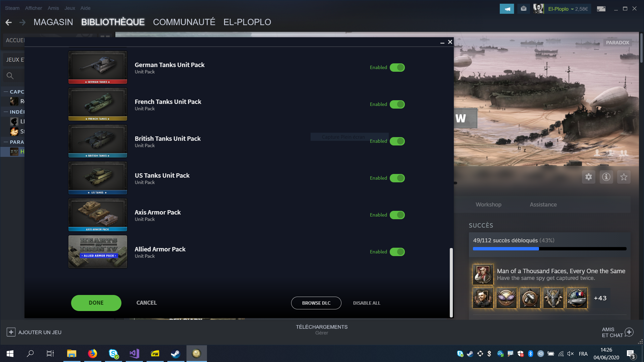Click the library search magnifier icon

(x=10, y=76)
